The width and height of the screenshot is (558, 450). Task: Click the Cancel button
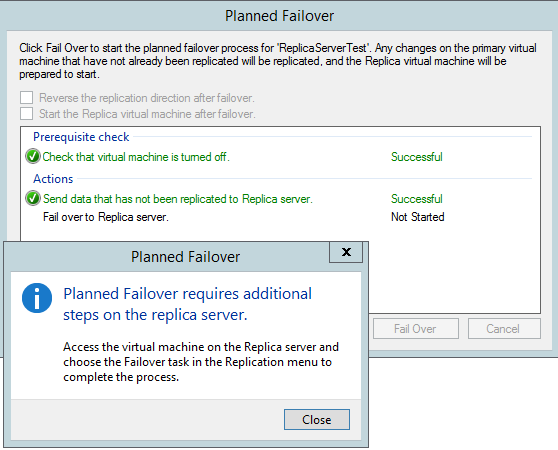(504, 328)
